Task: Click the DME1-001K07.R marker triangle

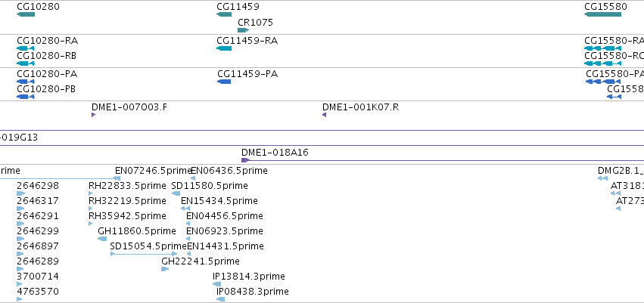Action: pyautogui.click(x=325, y=115)
